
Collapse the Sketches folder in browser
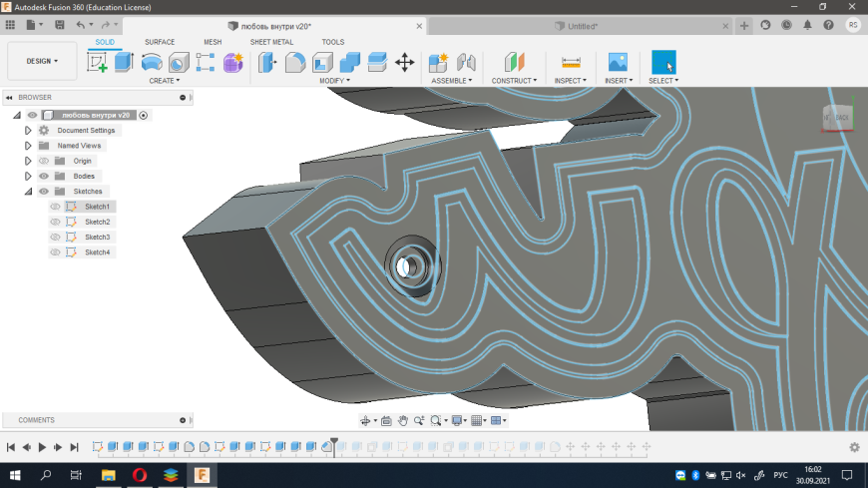(x=28, y=192)
